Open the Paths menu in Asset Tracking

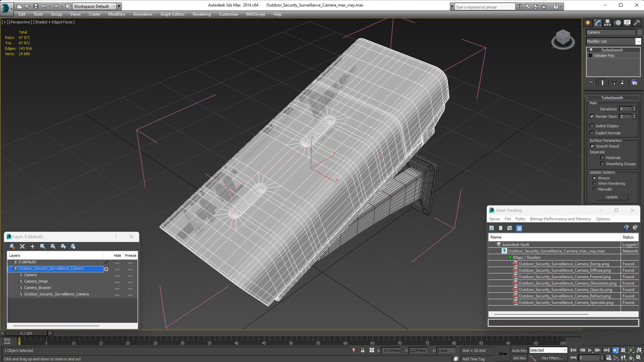click(520, 219)
